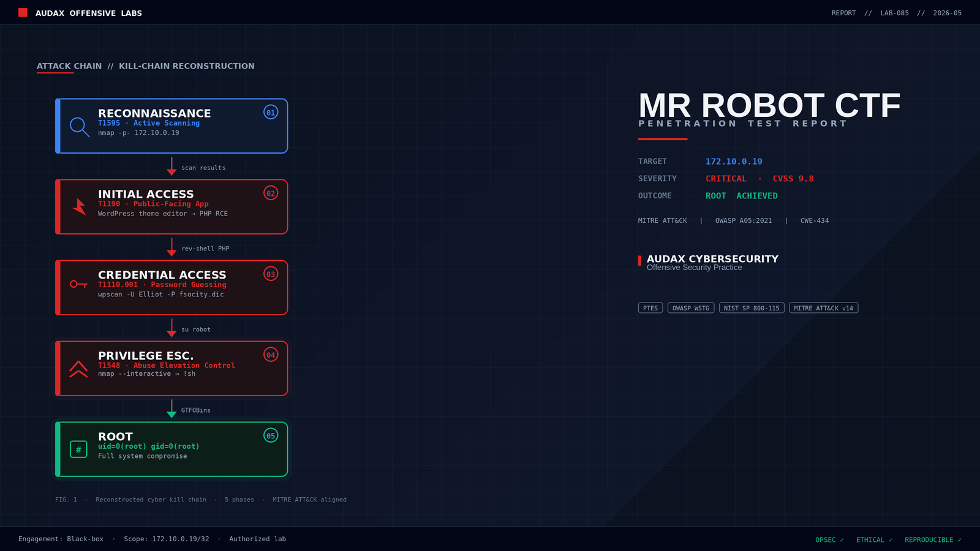Click the step 04 circle badge

tap(271, 354)
